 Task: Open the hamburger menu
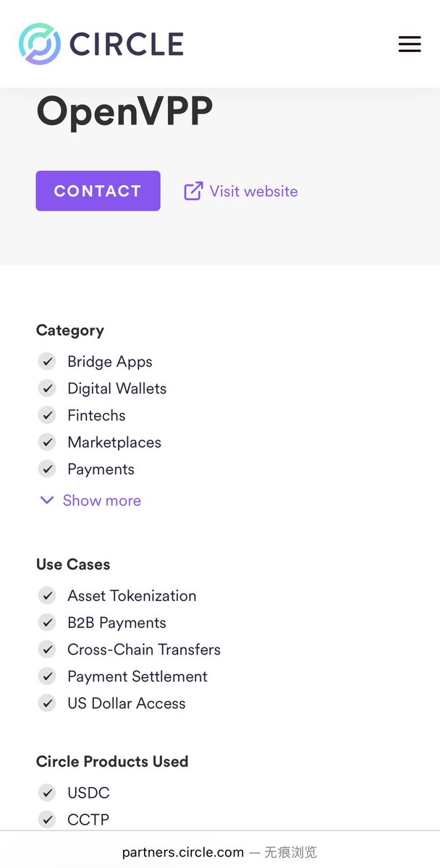(410, 44)
